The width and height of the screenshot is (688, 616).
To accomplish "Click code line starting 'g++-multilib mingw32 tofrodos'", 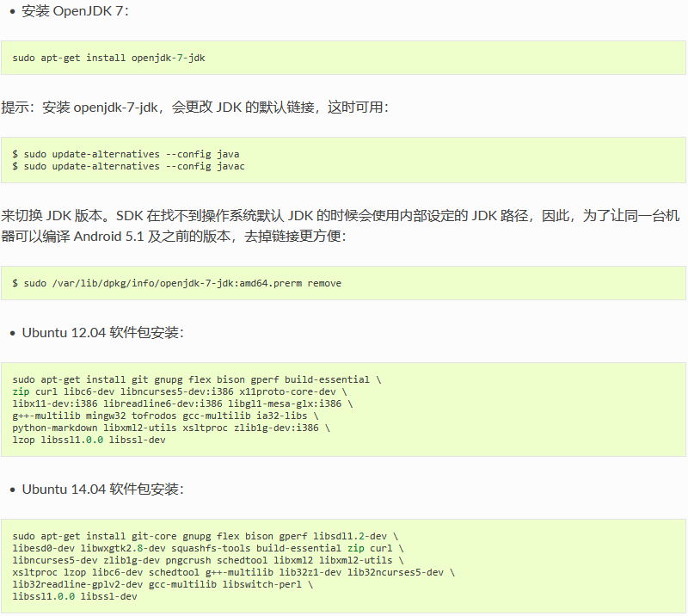I will (x=165, y=416).
